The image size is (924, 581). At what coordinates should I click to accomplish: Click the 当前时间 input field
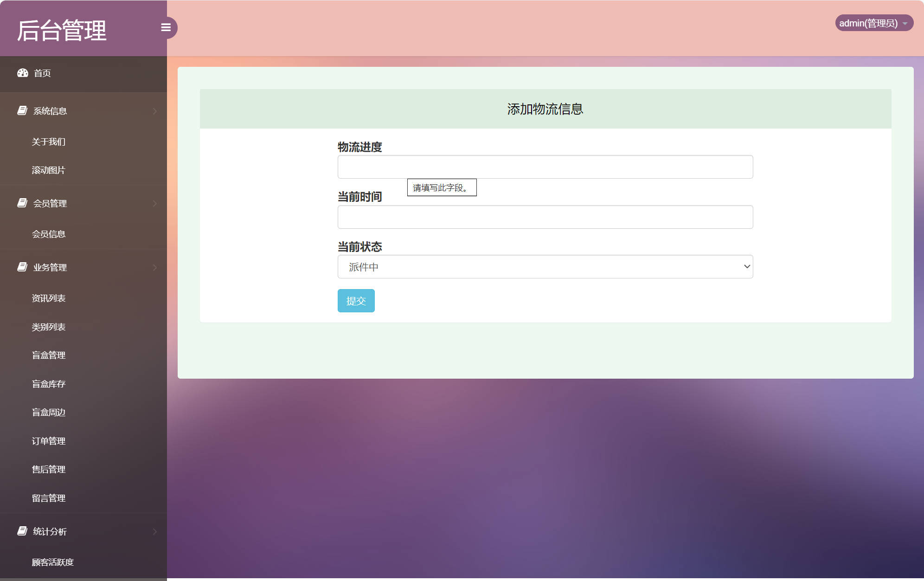tap(545, 217)
